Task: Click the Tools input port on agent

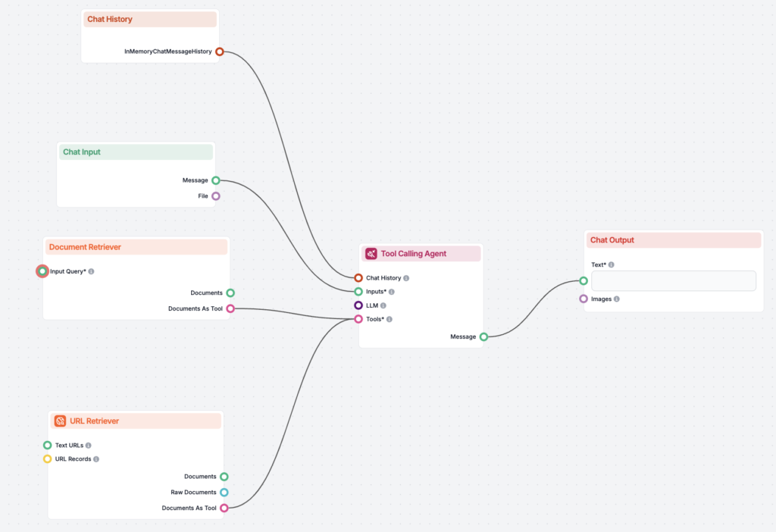Action: pyautogui.click(x=358, y=319)
